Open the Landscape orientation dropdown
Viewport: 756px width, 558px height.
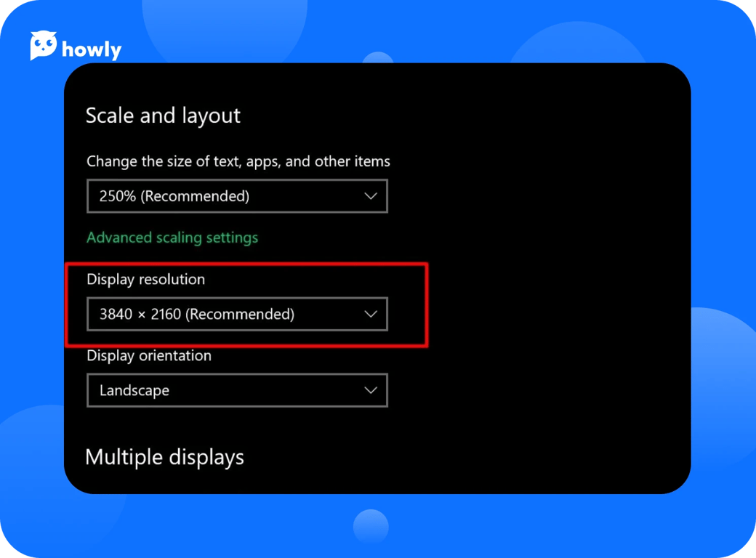click(x=236, y=390)
